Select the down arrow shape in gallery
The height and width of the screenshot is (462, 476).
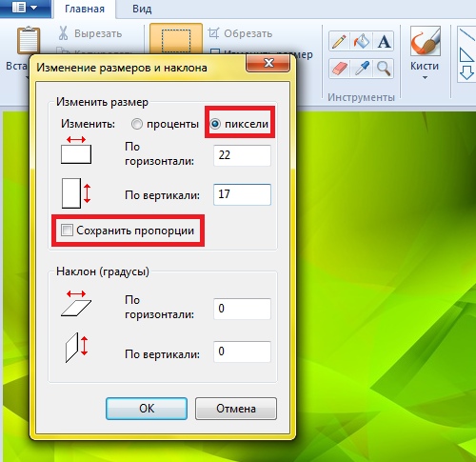pyautogui.click(x=466, y=72)
